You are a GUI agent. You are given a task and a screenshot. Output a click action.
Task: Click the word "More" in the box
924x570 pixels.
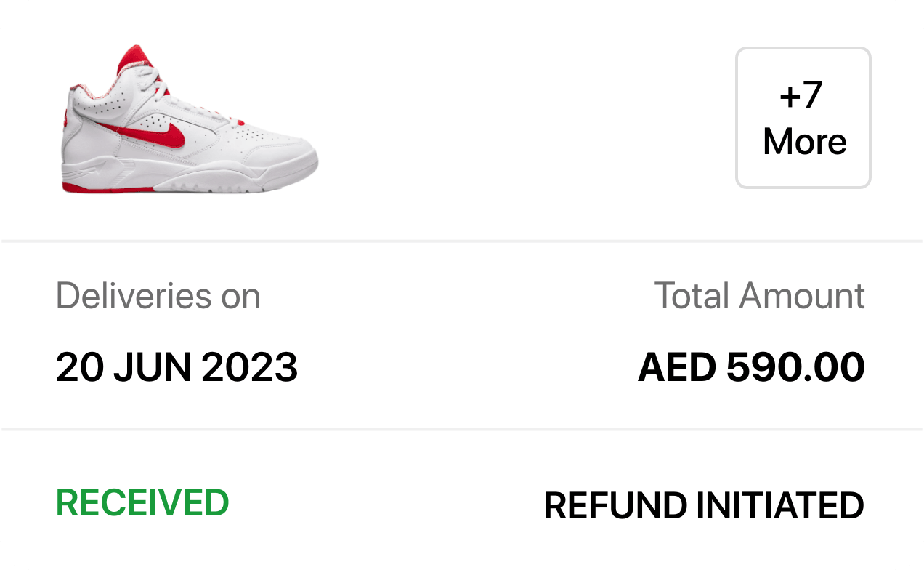(804, 141)
